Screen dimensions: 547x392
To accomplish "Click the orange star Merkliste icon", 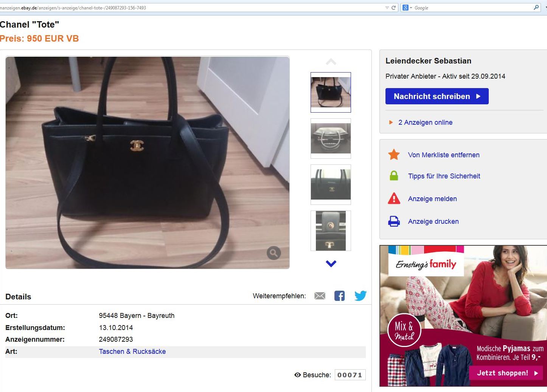I will coord(394,155).
